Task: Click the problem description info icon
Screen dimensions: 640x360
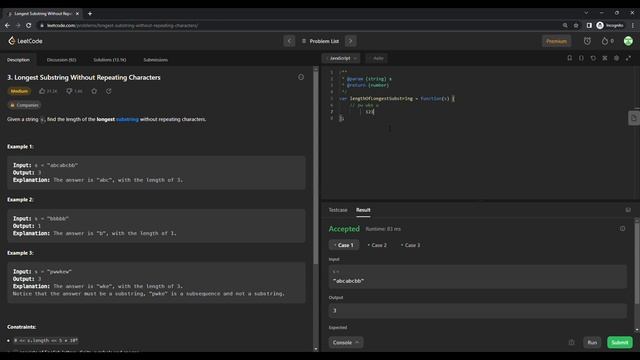Action: 301,77
